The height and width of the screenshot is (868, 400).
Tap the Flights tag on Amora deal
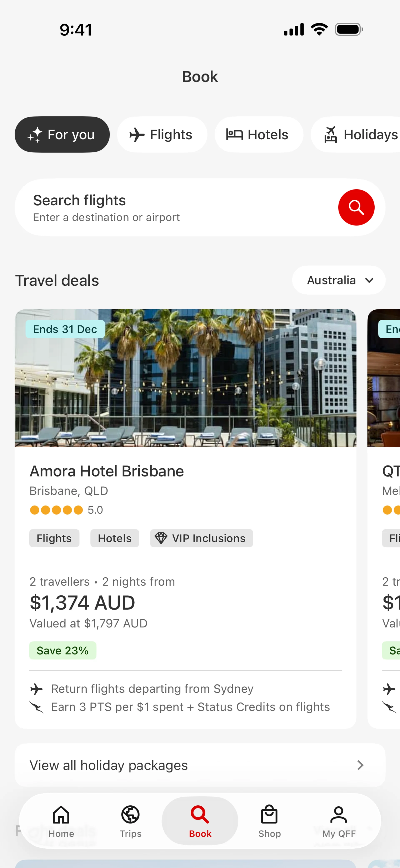[54, 538]
